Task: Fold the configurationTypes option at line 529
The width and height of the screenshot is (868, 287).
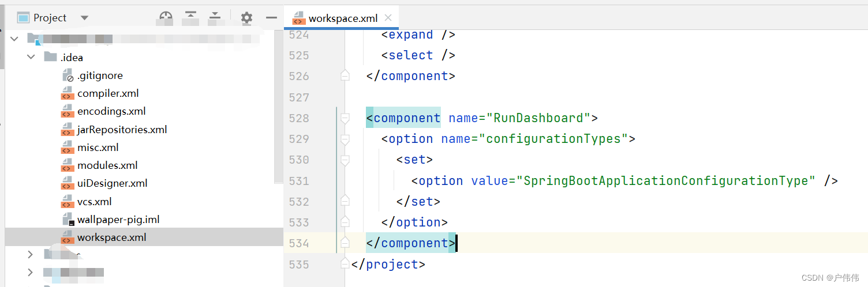Action: (x=345, y=139)
